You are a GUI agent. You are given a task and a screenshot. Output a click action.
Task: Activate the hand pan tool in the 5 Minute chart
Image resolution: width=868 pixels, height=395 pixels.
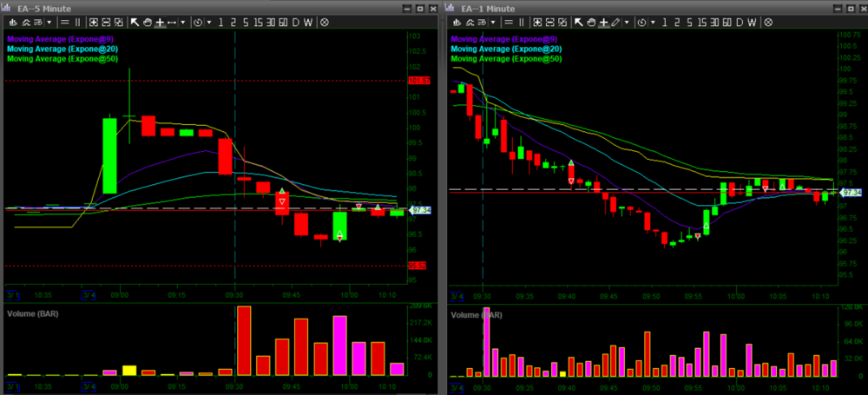pyautogui.click(x=148, y=22)
